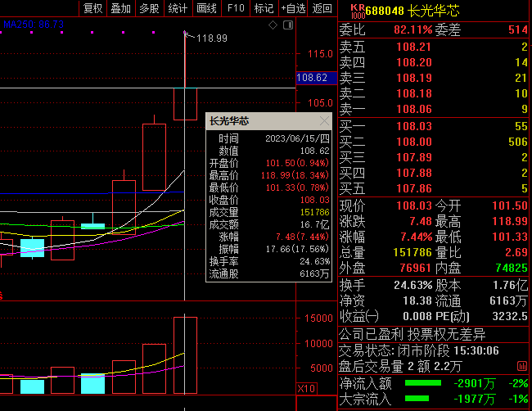Click the X10 volume scale label
This screenshot has width=532, height=411.
pos(306,388)
